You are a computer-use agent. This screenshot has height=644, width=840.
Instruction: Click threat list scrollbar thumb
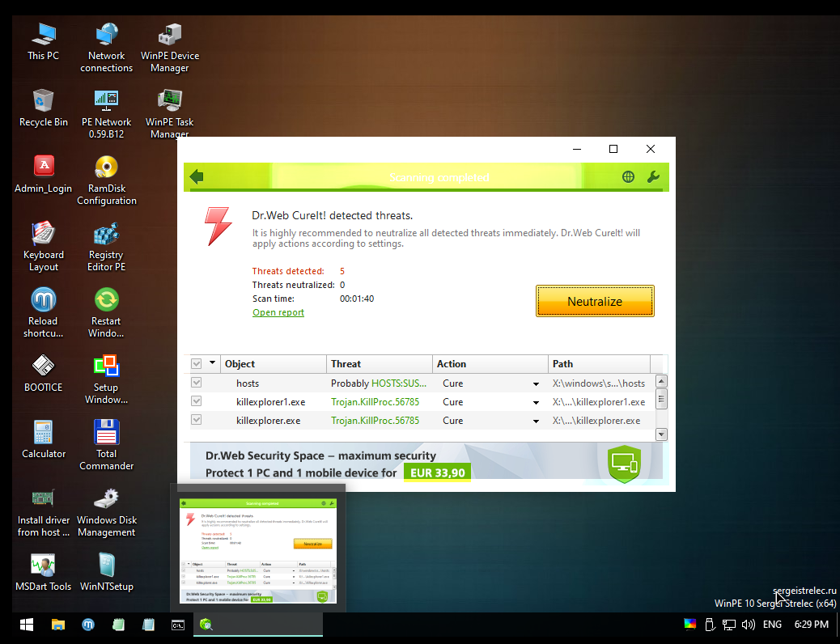pyautogui.click(x=662, y=399)
